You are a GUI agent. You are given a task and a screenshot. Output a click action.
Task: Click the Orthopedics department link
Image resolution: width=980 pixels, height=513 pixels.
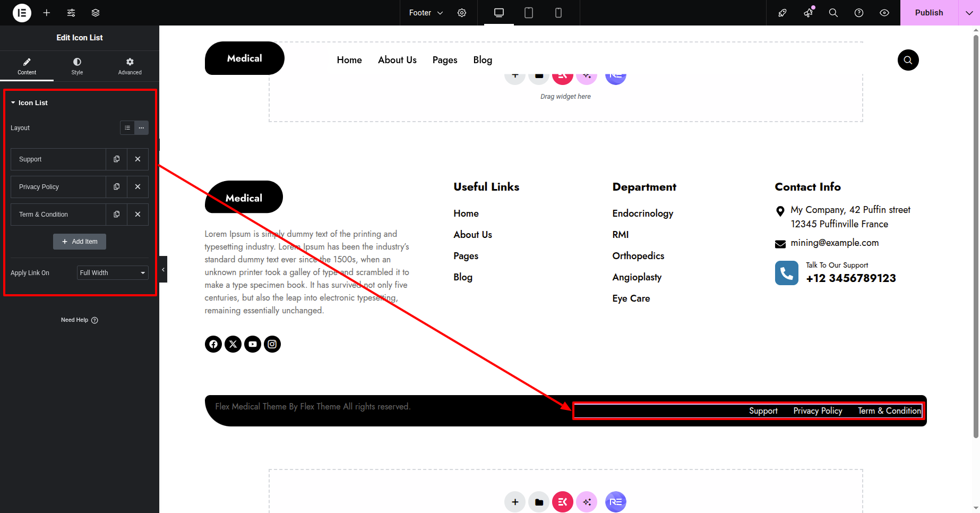(x=638, y=256)
